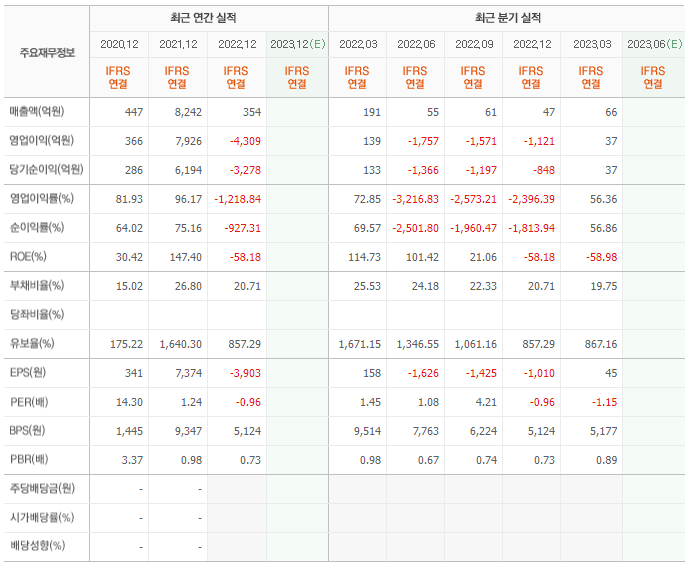Click operating profit -1,571 for 2022.09

pos(481,142)
